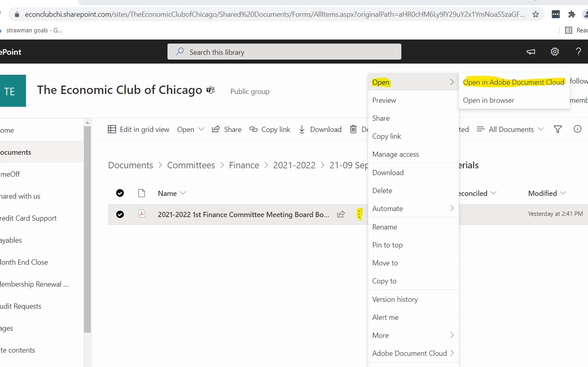The height and width of the screenshot is (367, 588).
Task: Open the Finance Committee Meeting Board Book file
Action: pos(243,214)
